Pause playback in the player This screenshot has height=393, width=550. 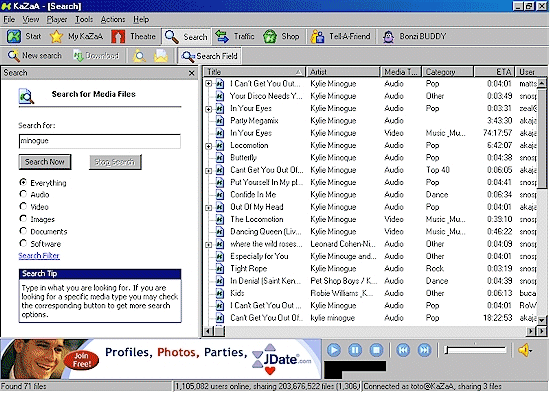355,350
